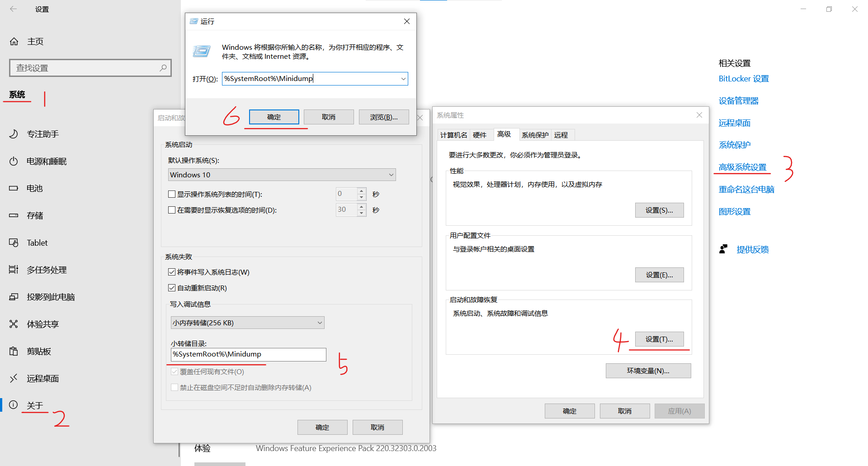The image size is (868, 466).
Task: Open BitLocker 设置 link
Action: pyautogui.click(x=744, y=79)
